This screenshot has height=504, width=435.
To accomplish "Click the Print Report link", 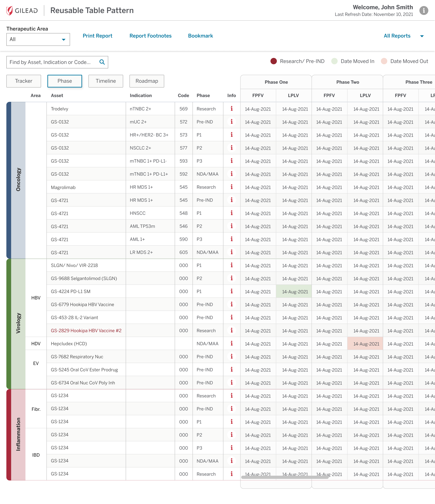I will [97, 36].
